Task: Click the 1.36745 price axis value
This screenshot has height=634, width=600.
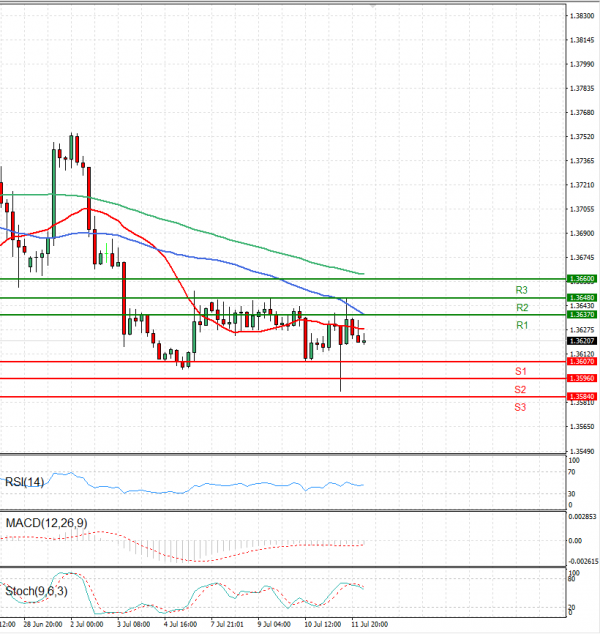Action: point(582,258)
